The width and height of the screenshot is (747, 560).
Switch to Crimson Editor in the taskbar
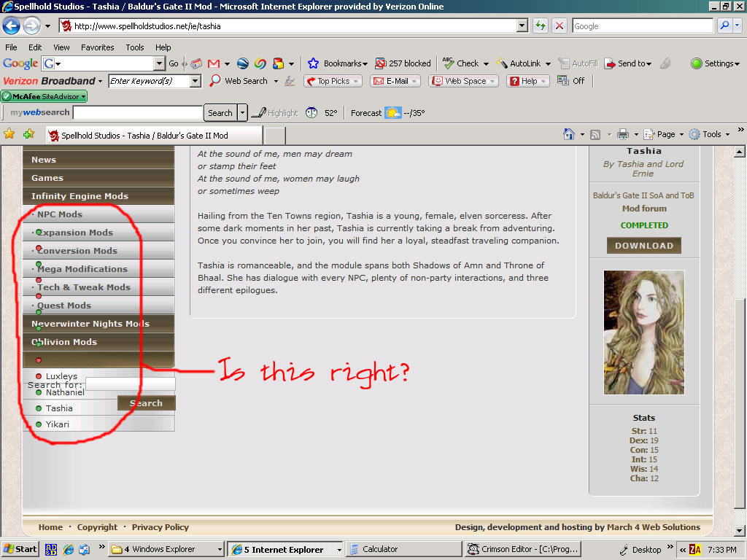pos(522,550)
